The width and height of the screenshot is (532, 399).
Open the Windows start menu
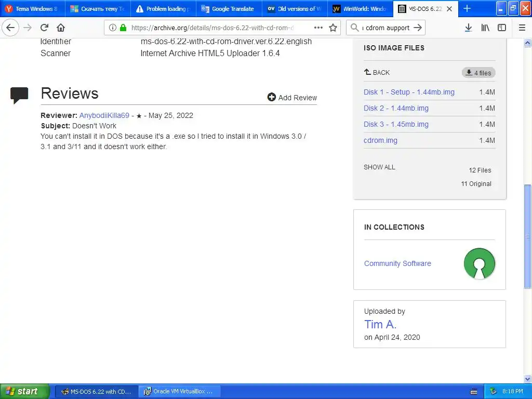(24, 391)
